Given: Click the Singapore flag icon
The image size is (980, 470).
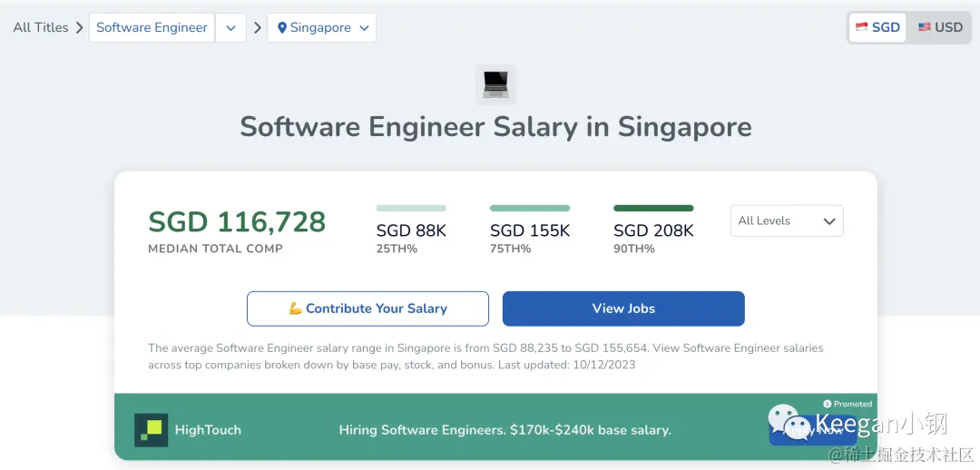Looking at the screenshot, I should tap(861, 27).
